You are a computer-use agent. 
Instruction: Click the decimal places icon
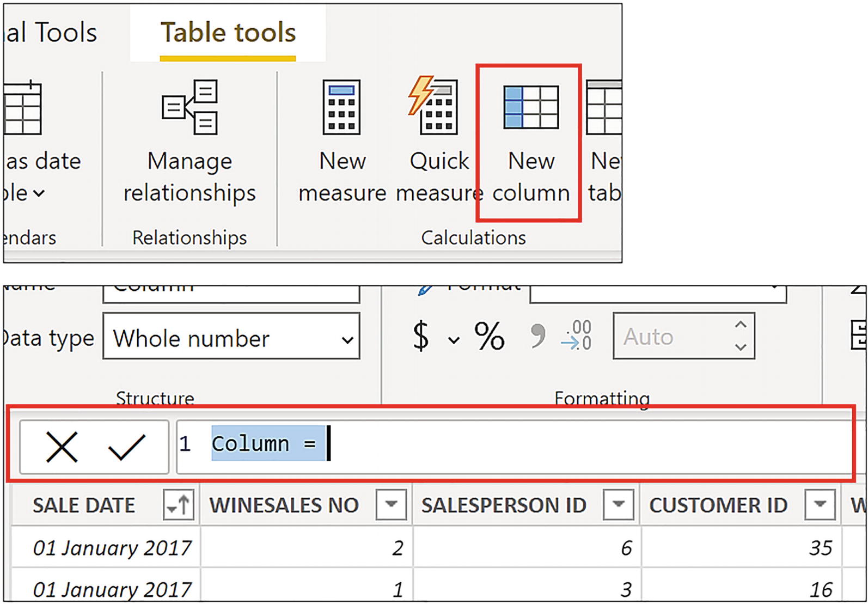coord(577,336)
